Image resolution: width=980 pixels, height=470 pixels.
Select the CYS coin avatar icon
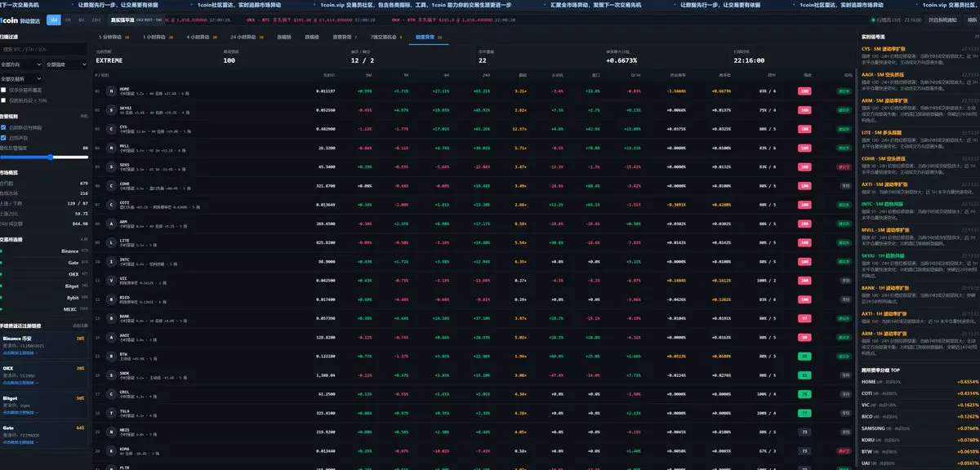[x=111, y=128]
